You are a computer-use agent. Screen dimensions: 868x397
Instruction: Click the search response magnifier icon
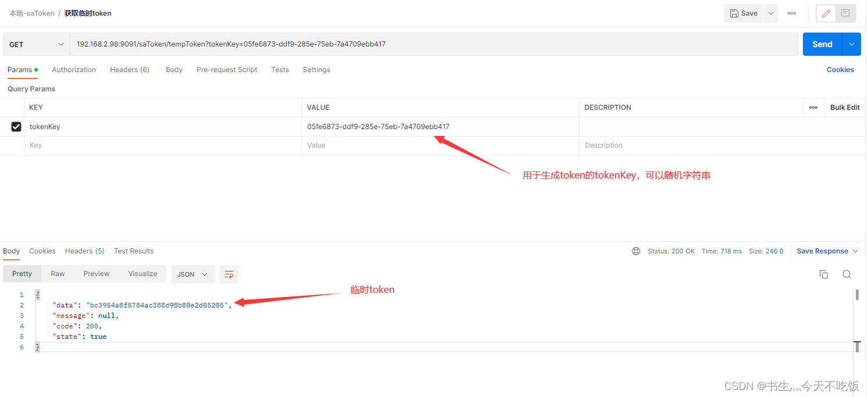tap(847, 274)
